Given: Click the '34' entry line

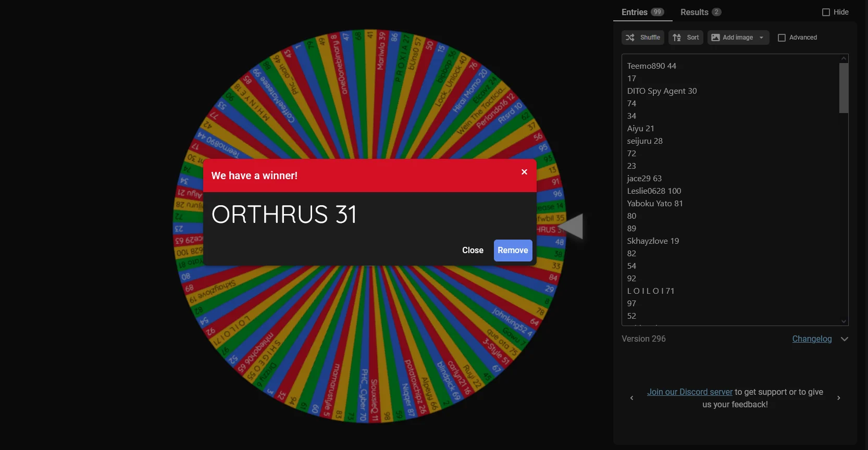Looking at the screenshot, I should [631, 116].
